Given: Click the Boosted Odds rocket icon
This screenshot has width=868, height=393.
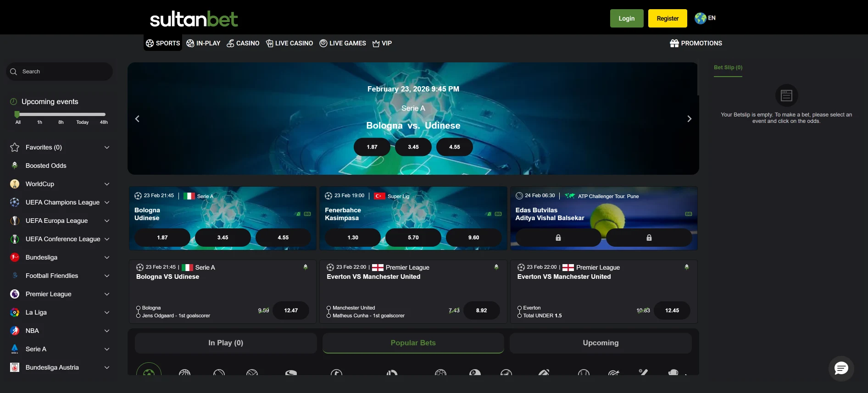Looking at the screenshot, I should click(15, 166).
